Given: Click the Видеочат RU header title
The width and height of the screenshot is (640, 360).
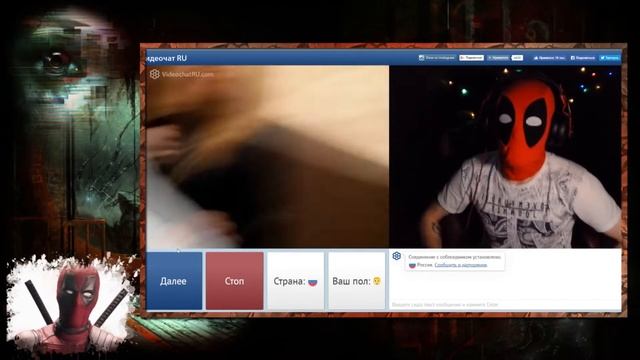Looking at the screenshot, I should 167,58.
